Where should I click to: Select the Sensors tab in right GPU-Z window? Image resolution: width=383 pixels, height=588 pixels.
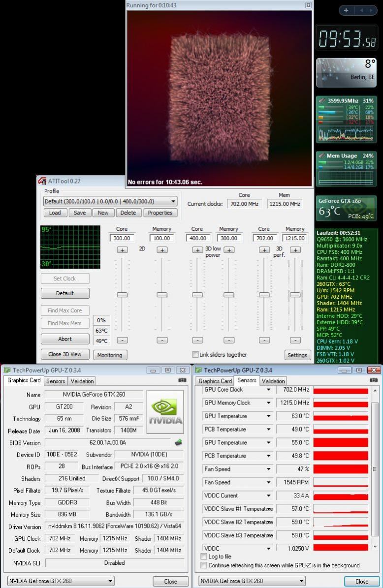pyautogui.click(x=247, y=380)
